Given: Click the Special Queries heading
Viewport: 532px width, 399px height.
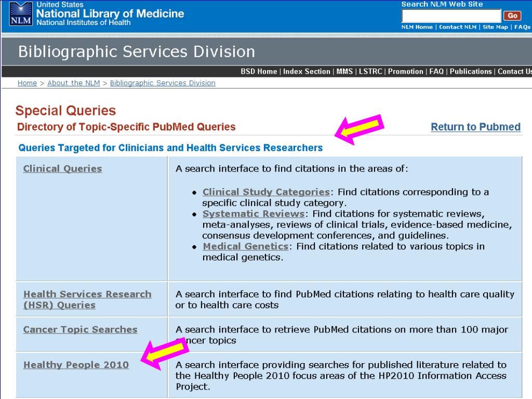Looking at the screenshot, I should tap(65, 111).
